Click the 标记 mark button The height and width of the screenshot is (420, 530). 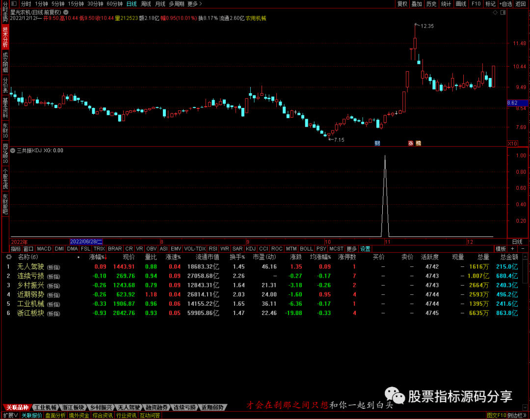coord(490,4)
